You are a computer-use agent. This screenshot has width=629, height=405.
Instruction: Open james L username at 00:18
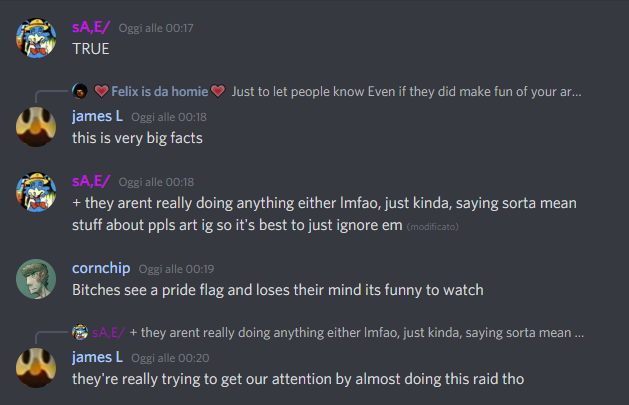coord(97,116)
